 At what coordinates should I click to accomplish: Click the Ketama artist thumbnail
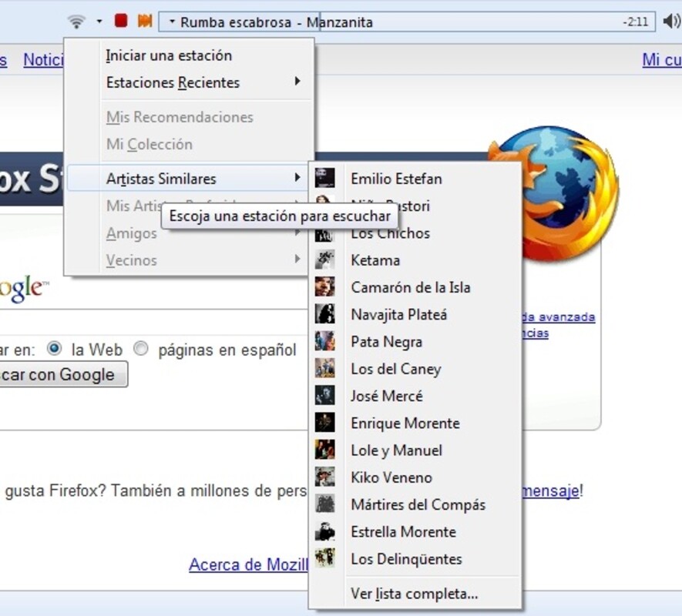[325, 259]
